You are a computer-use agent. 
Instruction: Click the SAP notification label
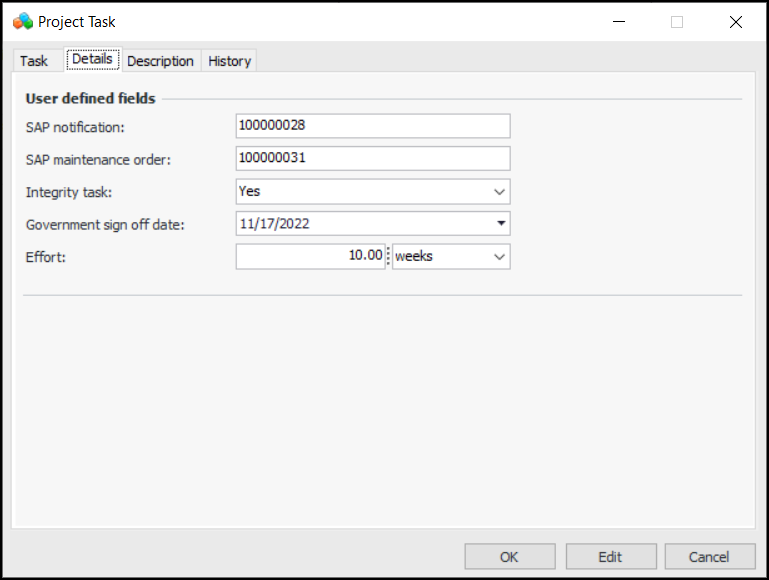tap(75, 127)
